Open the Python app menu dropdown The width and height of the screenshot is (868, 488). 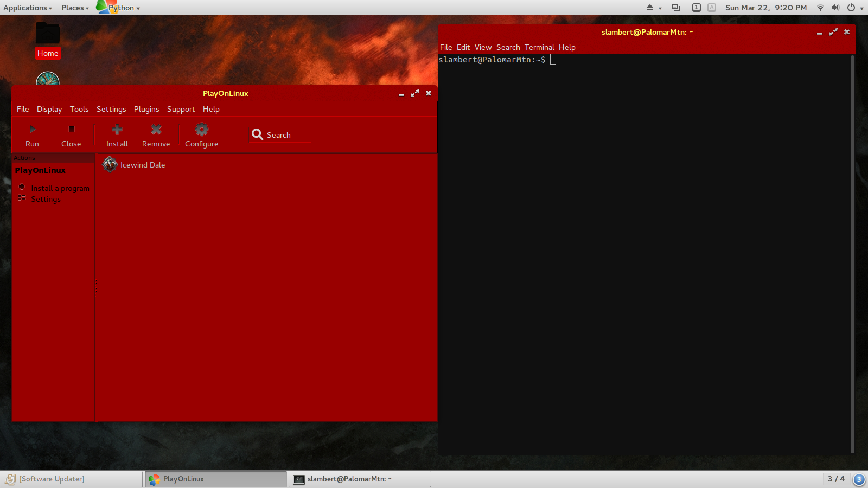pyautogui.click(x=124, y=8)
